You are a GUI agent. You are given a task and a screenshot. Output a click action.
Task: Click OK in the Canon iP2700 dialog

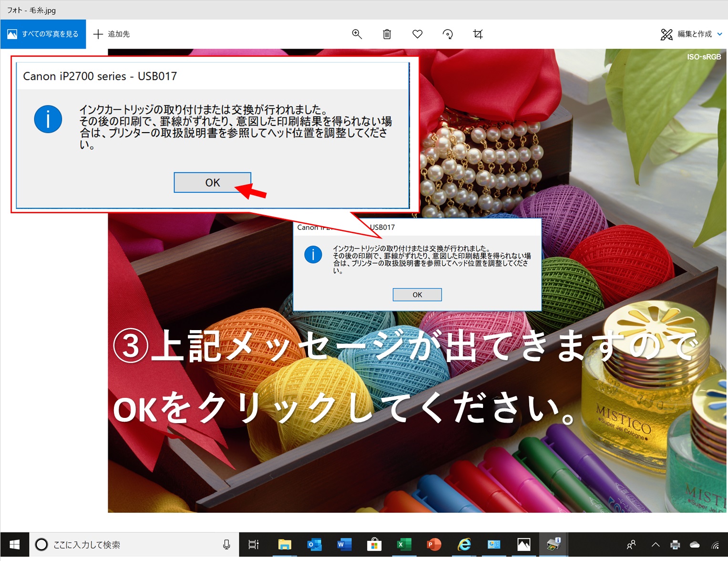(417, 295)
